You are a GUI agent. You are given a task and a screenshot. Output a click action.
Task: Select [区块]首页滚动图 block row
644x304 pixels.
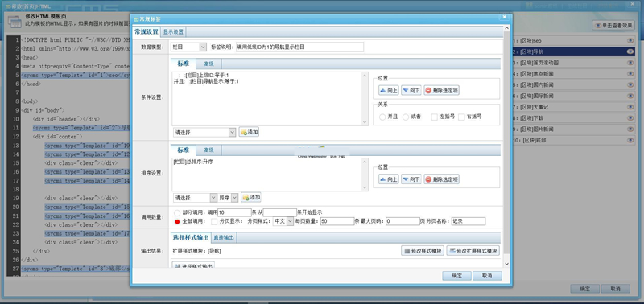[x=573, y=63]
